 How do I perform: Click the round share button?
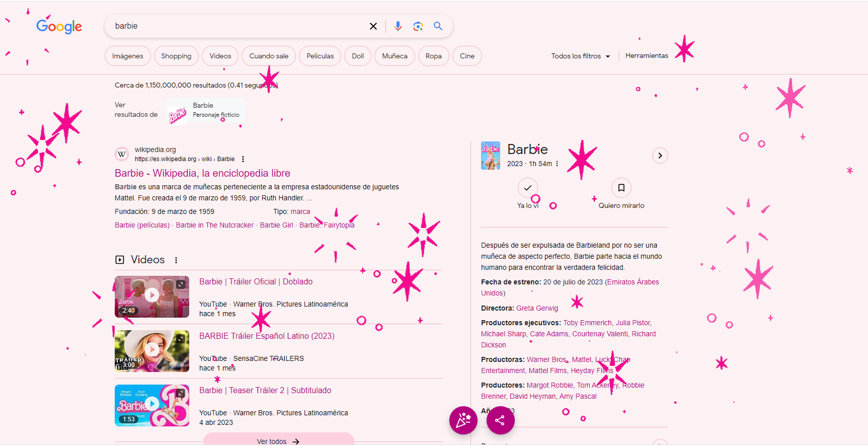(x=500, y=420)
